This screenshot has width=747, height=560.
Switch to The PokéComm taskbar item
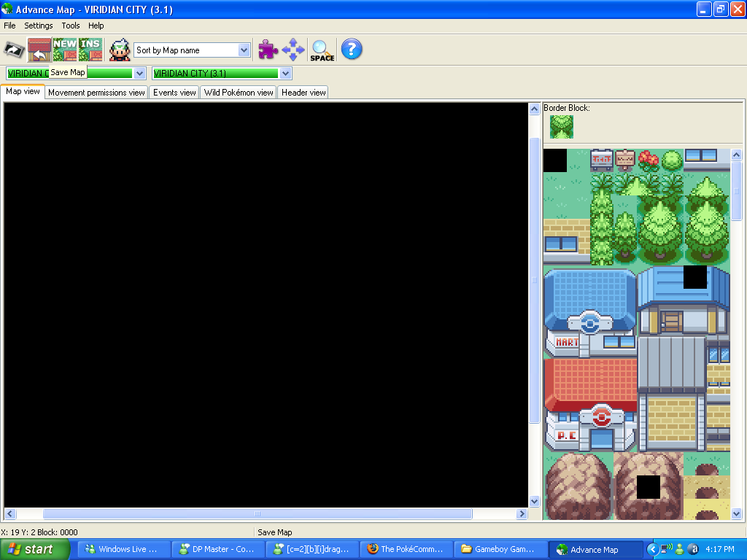406,550
